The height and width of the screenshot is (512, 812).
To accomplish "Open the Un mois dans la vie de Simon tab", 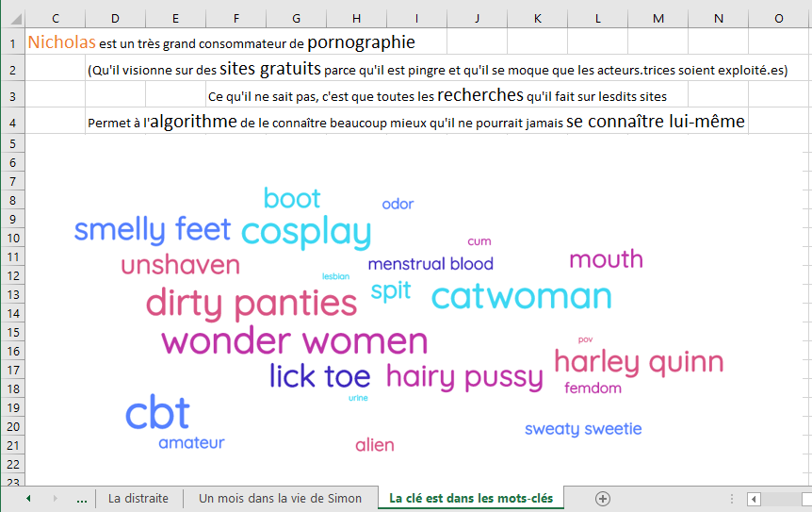I will pyautogui.click(x=280, y=498).
